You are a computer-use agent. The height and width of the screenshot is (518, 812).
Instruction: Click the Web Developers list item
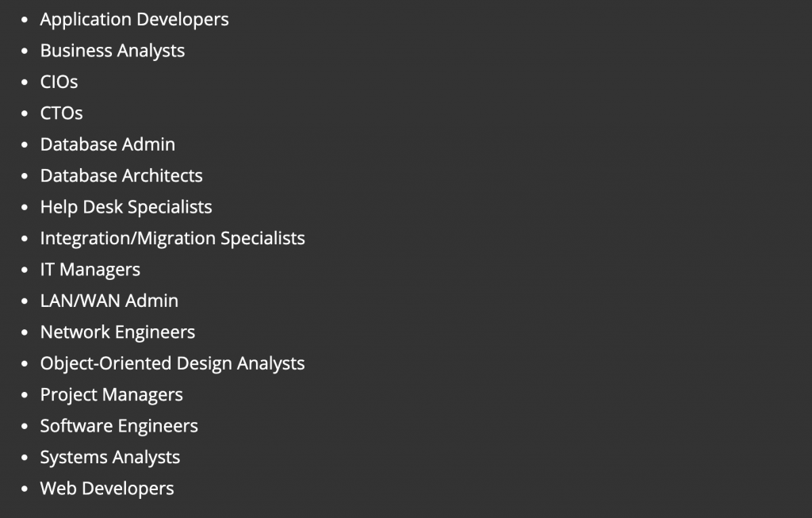coord(107,489)
